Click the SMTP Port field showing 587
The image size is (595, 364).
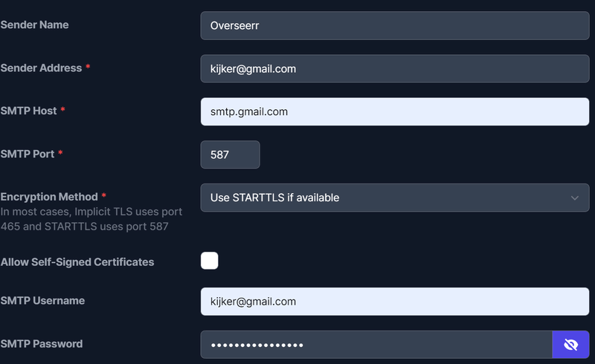(x=230, y=155)
